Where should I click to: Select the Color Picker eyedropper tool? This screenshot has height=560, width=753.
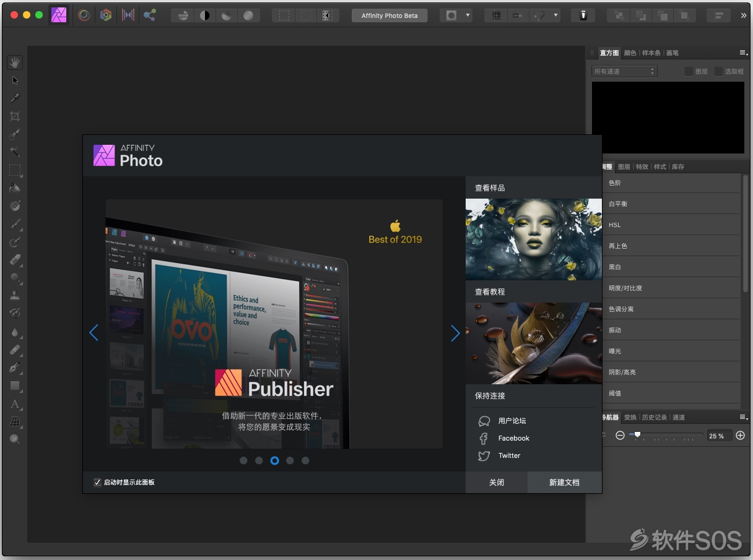pos(15,98)
